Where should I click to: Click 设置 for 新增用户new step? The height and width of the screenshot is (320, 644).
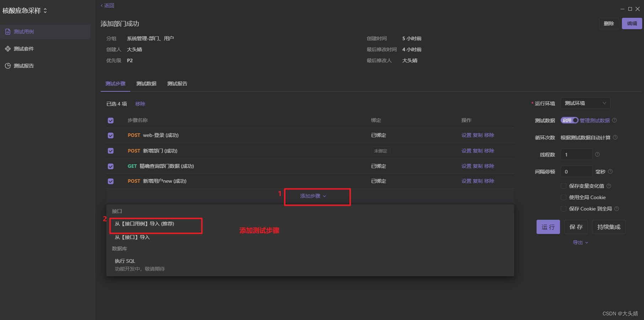click(466, 181)
